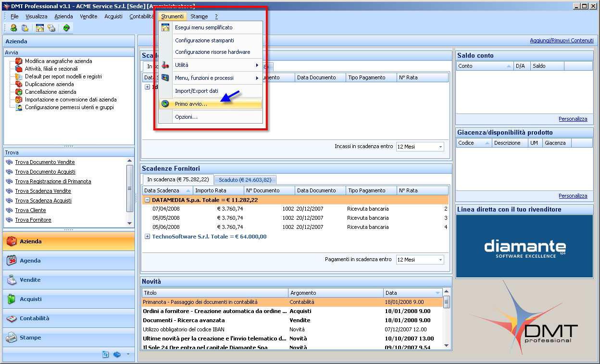
Task: Choose Configurazione risorse hardware entry
Action: pos(211,52)
